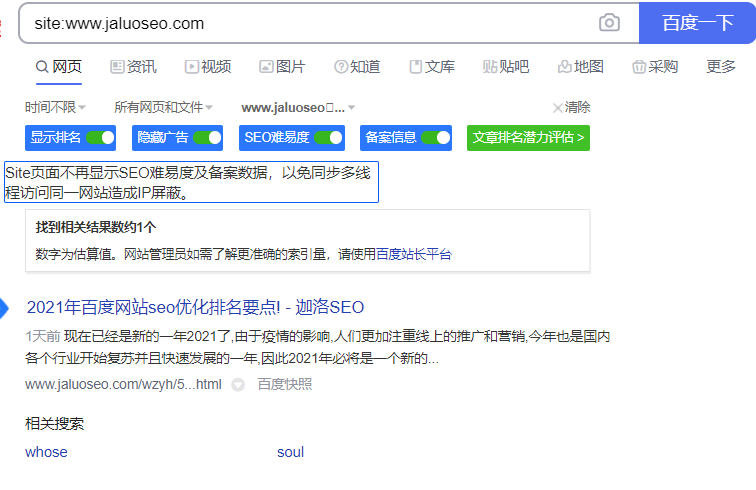This screenshot has width=756, height=490.
Task: Click related search 'whose'
Action: click(46, 452)
